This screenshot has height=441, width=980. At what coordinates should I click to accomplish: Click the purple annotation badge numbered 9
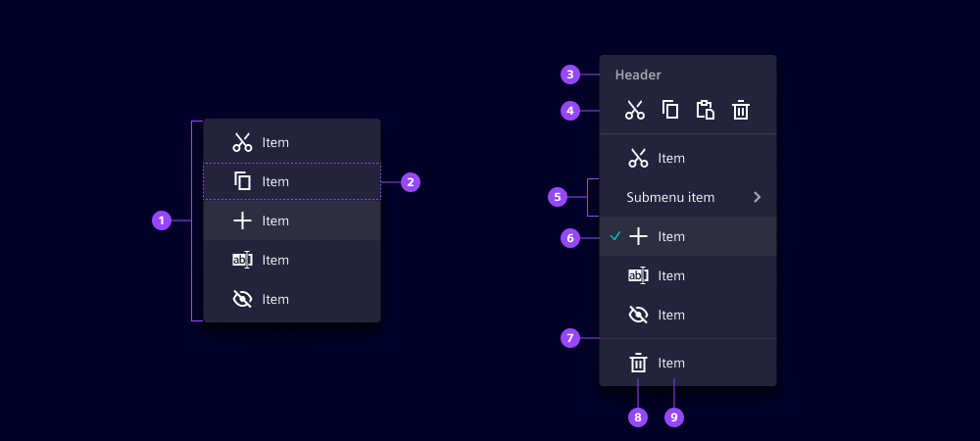pos(673,417)
